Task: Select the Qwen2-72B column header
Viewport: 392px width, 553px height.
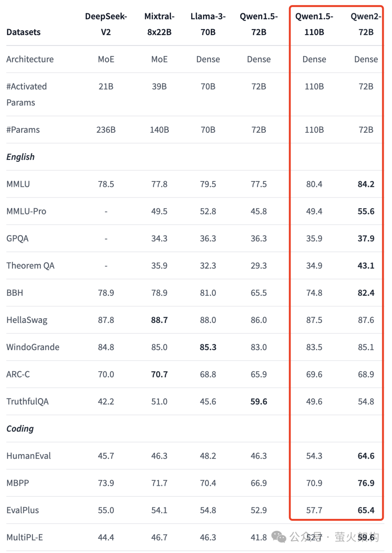Action: [366, 24]
